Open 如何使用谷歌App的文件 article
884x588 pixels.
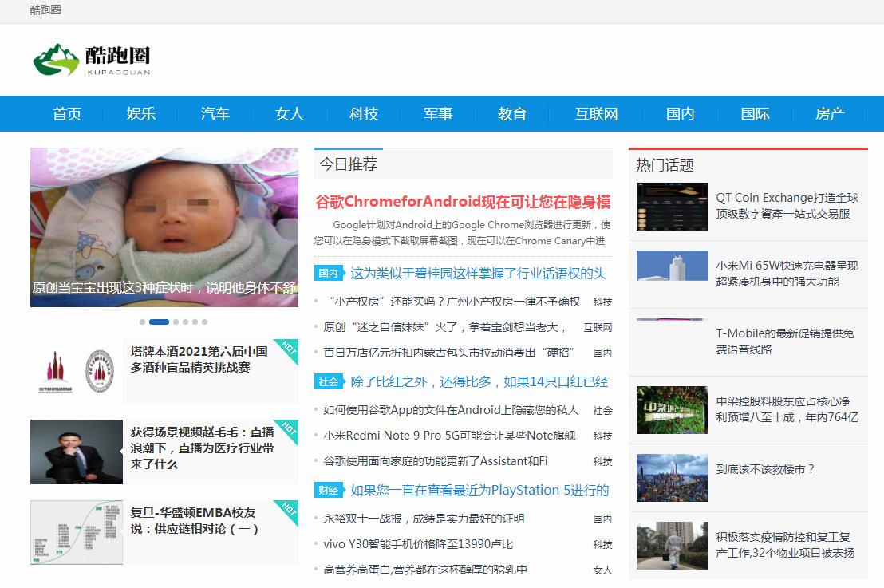(x=451, y=410)
